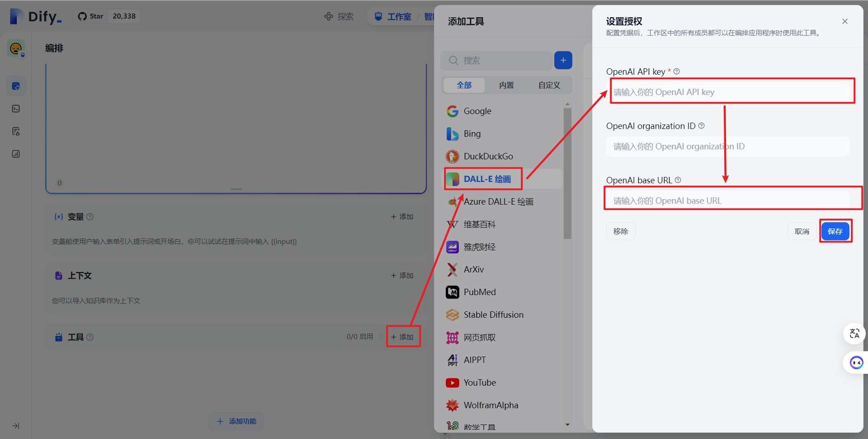868x439 pixels.
Task: Choose the YouTube tool icon
Action: click(453, 383)
